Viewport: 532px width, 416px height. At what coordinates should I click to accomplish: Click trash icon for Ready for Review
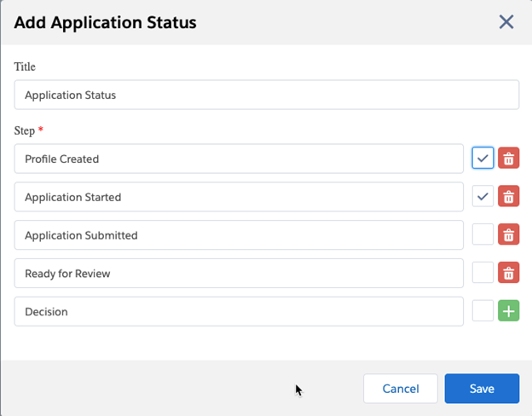coord(508,273)
